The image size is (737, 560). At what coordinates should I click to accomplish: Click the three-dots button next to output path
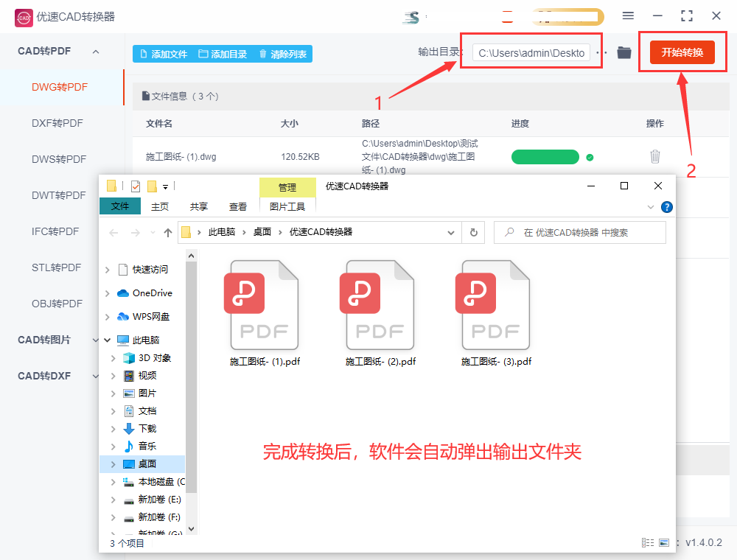tap(602, 52)
